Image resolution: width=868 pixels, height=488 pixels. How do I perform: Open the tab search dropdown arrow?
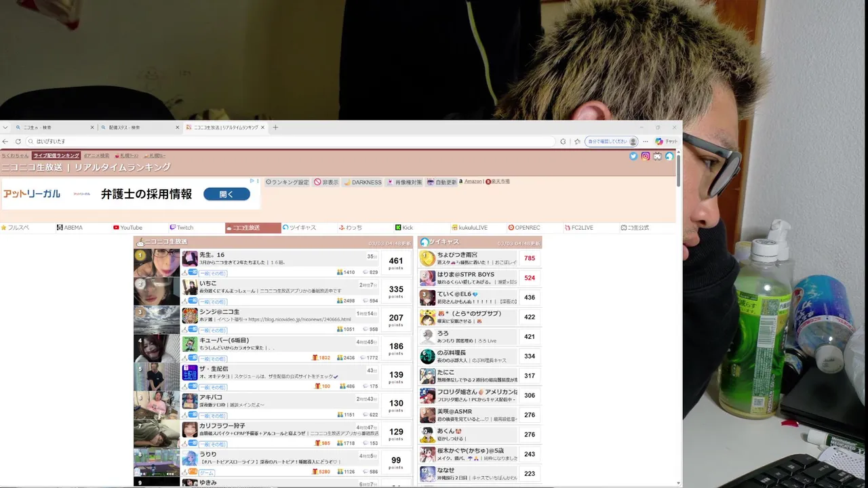pyautogui.click(x=5, y=127)
